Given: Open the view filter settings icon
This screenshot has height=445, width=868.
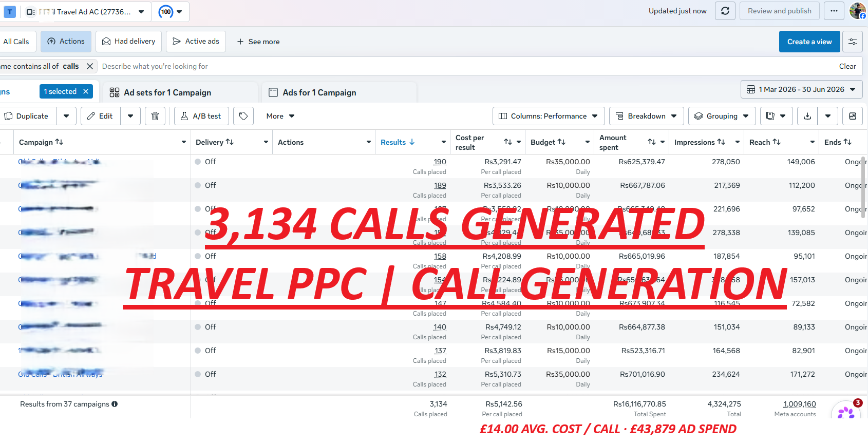Looking at the screenshot, I should click(x=853, y=42).
